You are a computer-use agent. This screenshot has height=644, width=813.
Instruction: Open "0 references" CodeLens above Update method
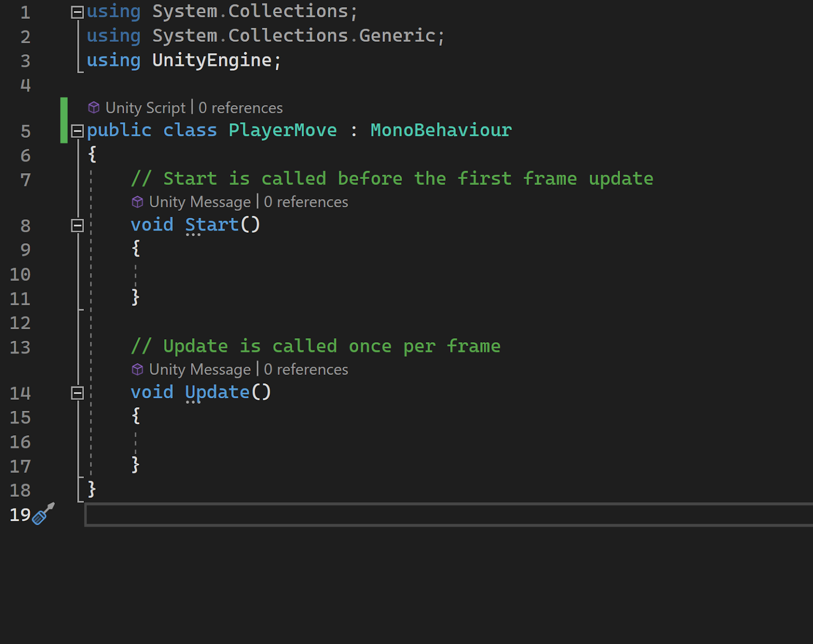coord(306,370)
